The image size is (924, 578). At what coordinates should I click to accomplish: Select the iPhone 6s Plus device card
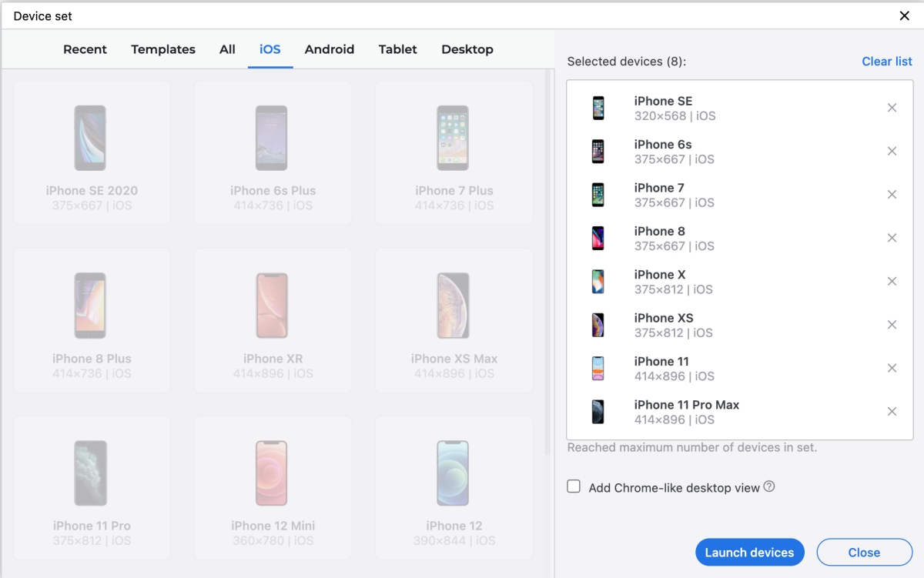273,152
